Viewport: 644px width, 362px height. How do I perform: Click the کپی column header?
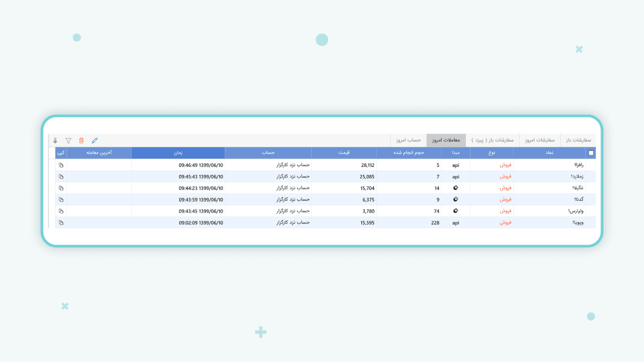61,153
